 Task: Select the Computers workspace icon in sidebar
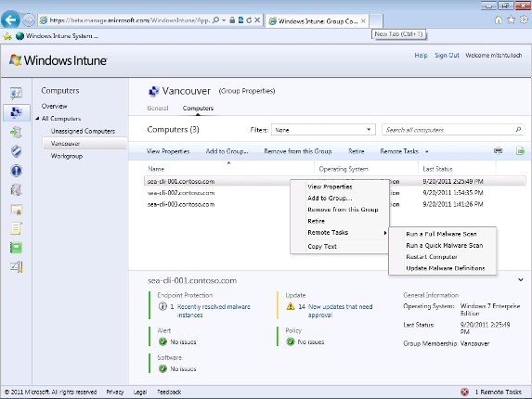coord(16,112)
